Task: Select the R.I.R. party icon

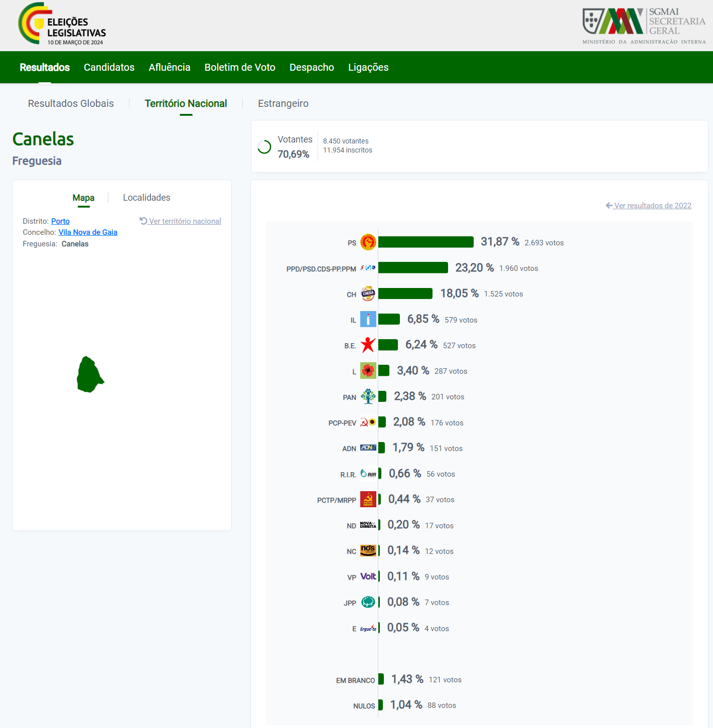Action: click(x=369, y=473)
